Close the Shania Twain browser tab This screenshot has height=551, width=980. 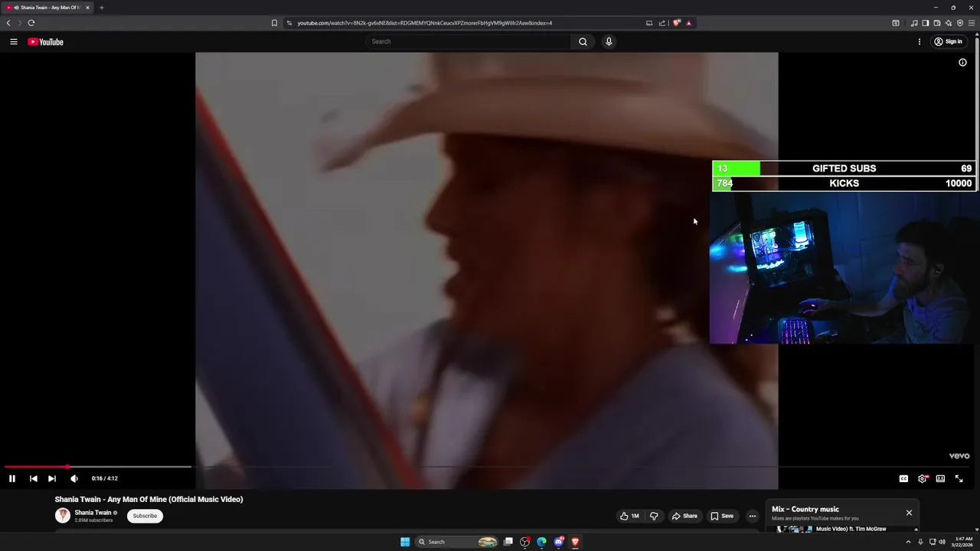pos(87,8)
